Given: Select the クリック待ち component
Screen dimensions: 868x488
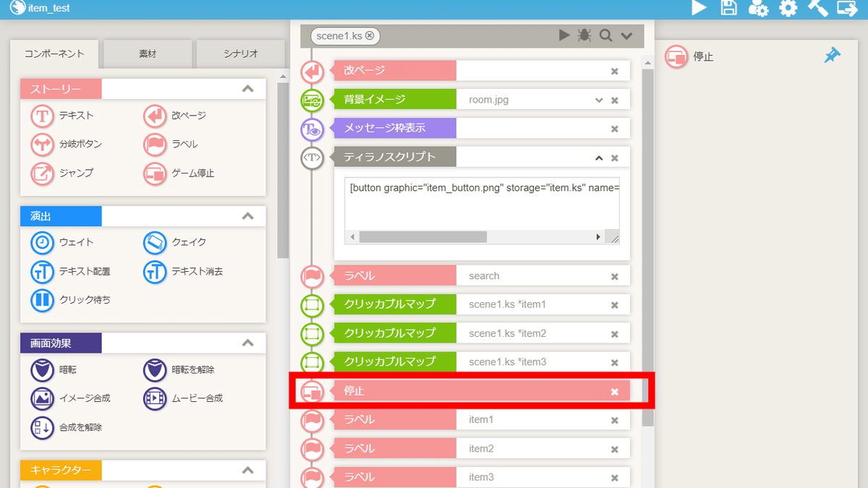Looking at the screenshot, I should (x=71, y=299).
